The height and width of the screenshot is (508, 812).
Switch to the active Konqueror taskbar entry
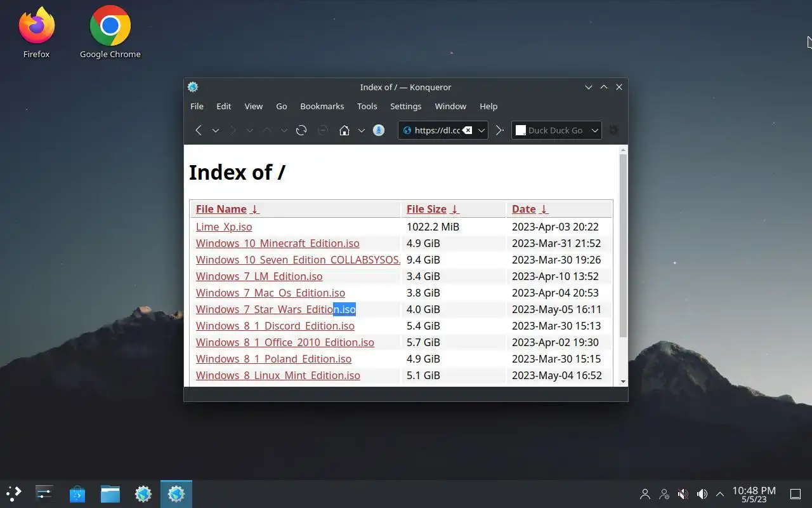pos(176,493)
